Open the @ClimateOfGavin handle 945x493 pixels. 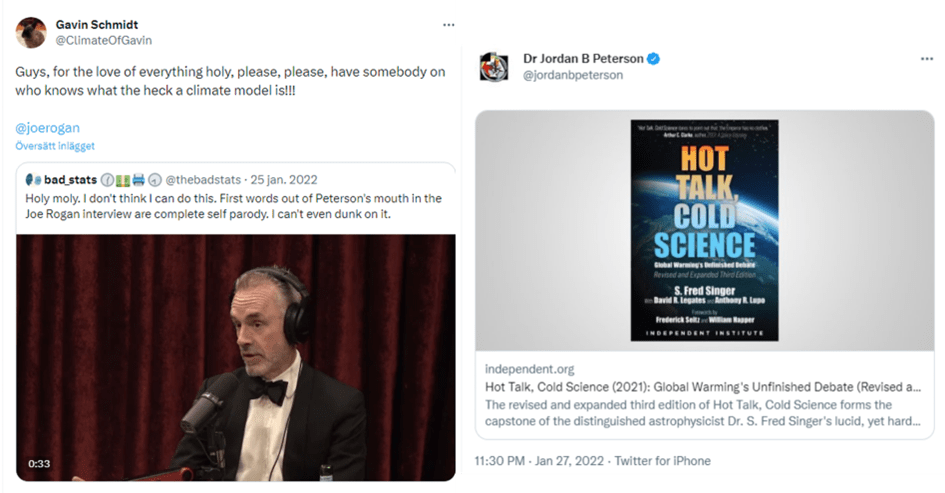point(104,40)
